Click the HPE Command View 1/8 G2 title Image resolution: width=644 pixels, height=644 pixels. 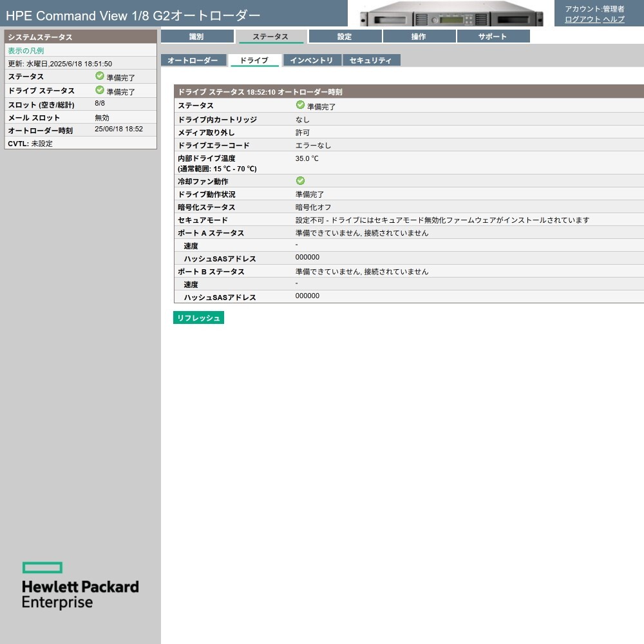133,15
